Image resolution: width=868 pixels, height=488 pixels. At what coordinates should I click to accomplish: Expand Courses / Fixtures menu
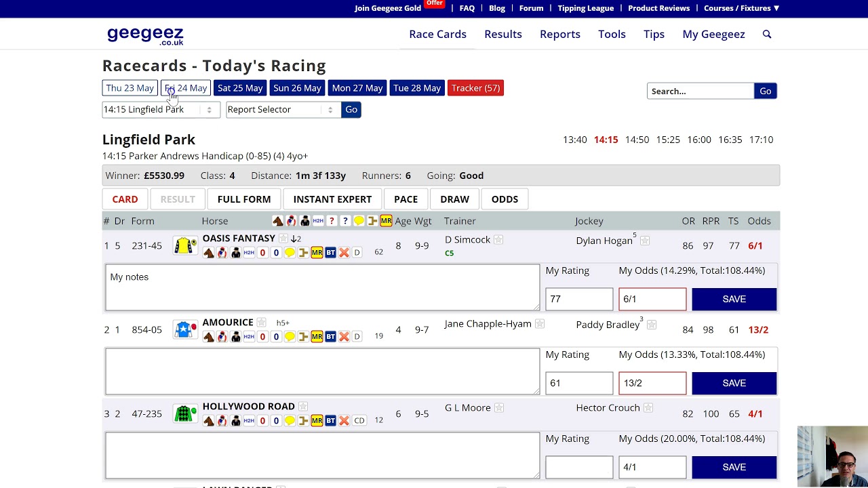[x=741, y=8]
